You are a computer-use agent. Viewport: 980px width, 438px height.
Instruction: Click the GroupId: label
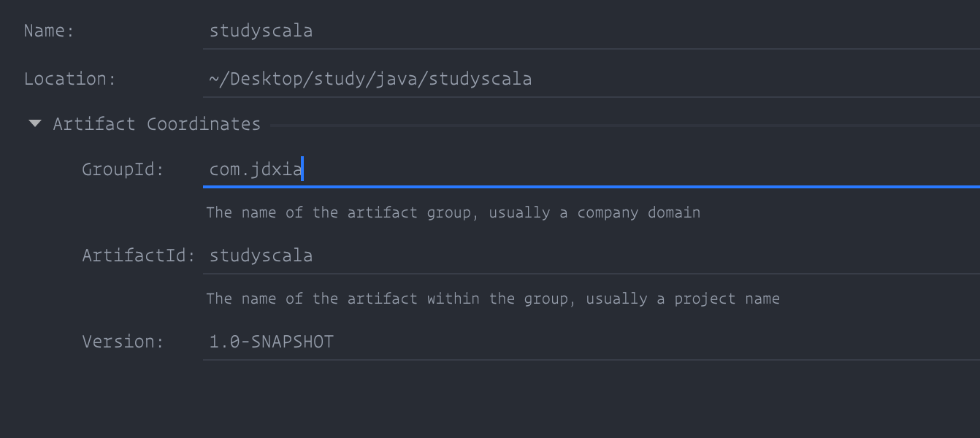(x=123, y=169)
